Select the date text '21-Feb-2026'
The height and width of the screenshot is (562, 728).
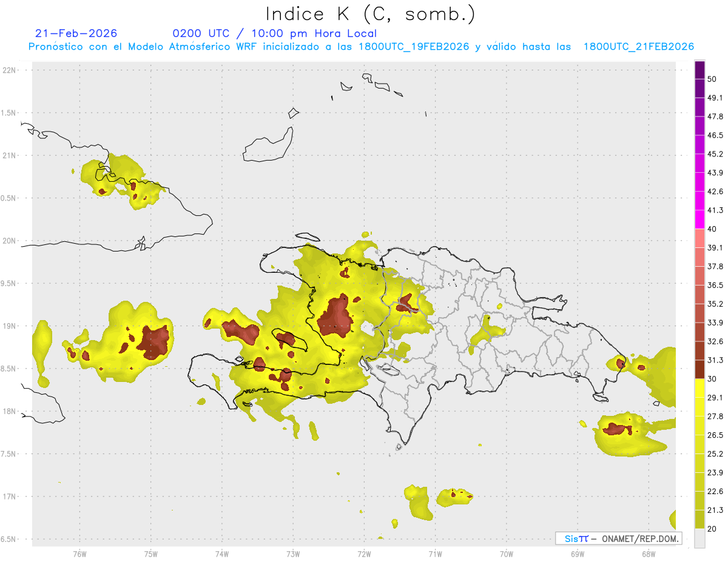(76, 33)
